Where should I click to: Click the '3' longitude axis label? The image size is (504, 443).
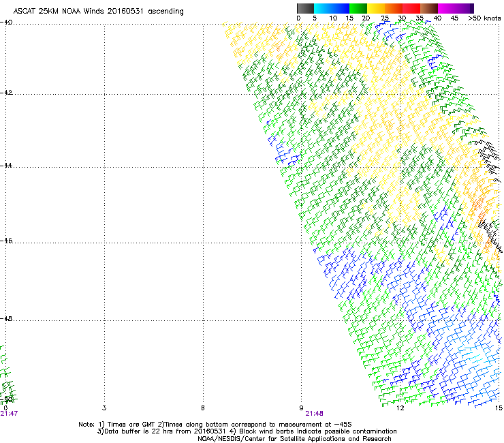pos(104,408)
